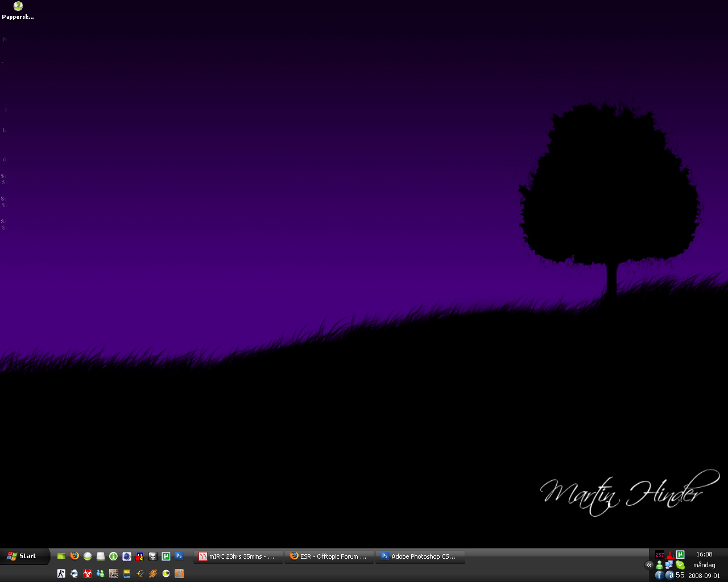Launch Winamp from the Quick Launch bar
This screenshot has width=728, height=582.
[153, 573]
